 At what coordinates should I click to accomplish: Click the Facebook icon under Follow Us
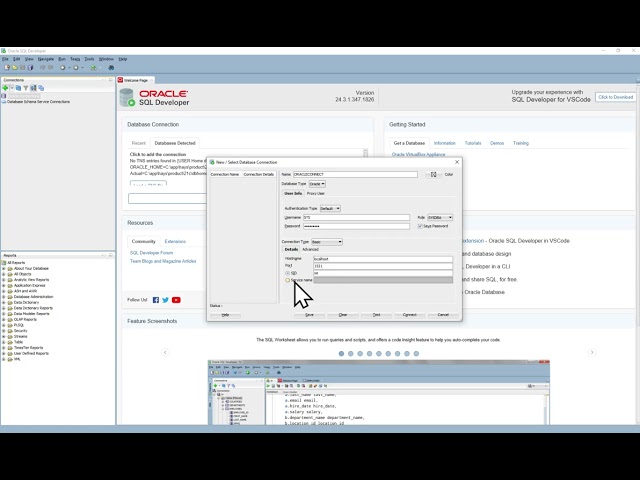[x=156, y=300]
